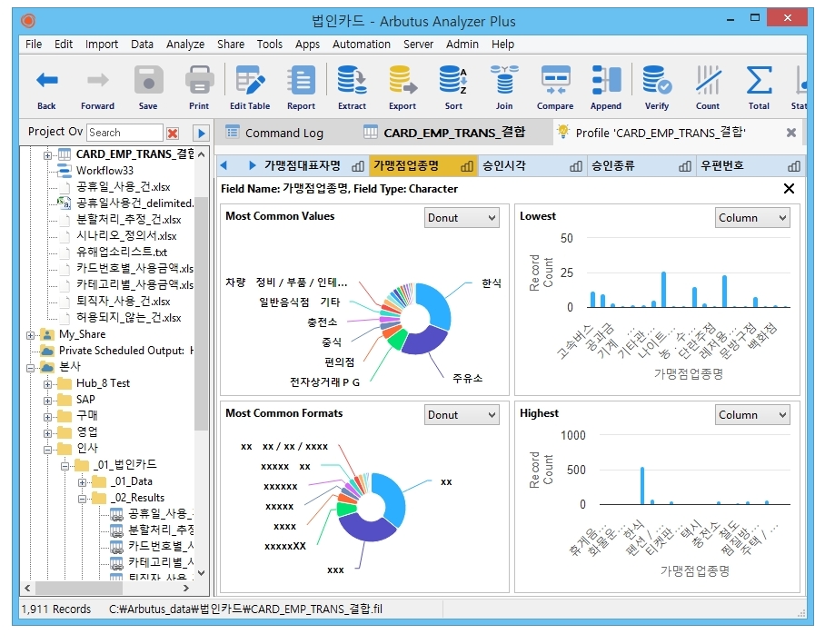Close the Profile tab with X
The width and height of the screenshot is (825, 644).
coord(790,134)
